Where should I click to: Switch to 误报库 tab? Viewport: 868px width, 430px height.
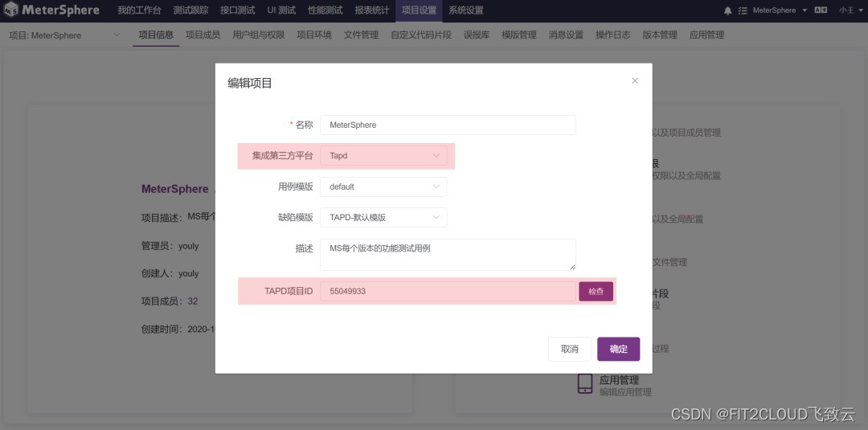tap(477, 35)
